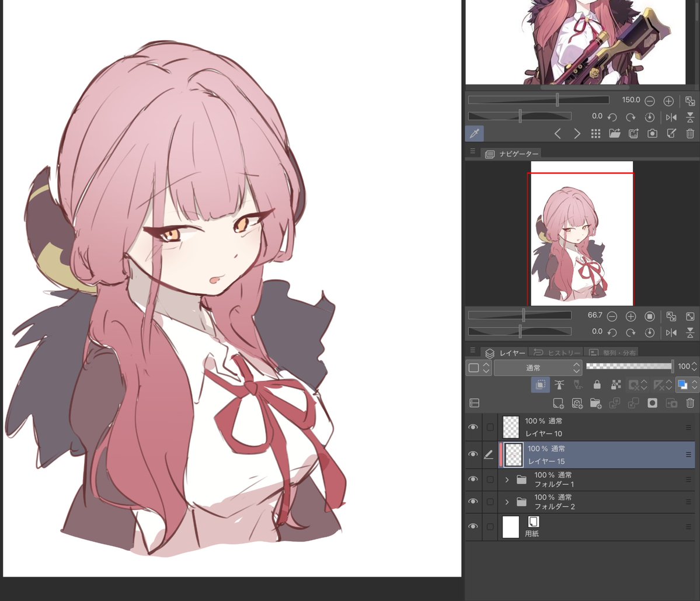Click the layer opacity slider

pyautogui.click(x=629, y=366)
